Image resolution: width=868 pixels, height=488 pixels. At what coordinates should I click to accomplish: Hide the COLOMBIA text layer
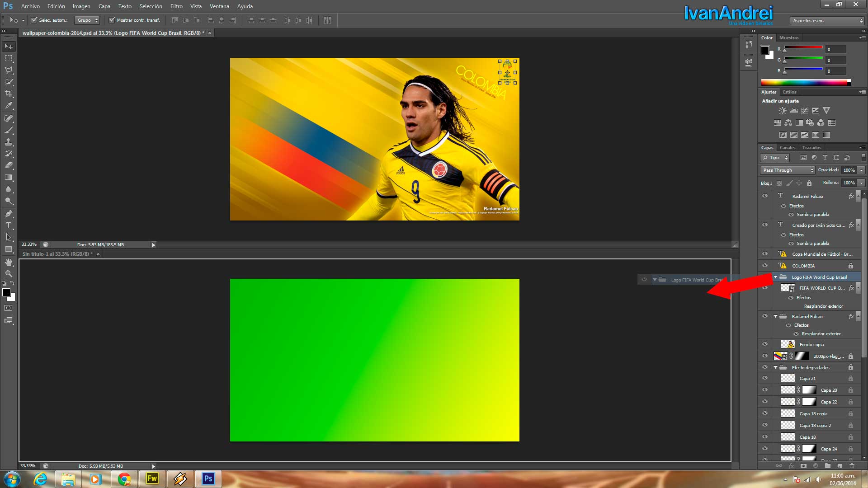pyautogui.click(x=765, y=266)
